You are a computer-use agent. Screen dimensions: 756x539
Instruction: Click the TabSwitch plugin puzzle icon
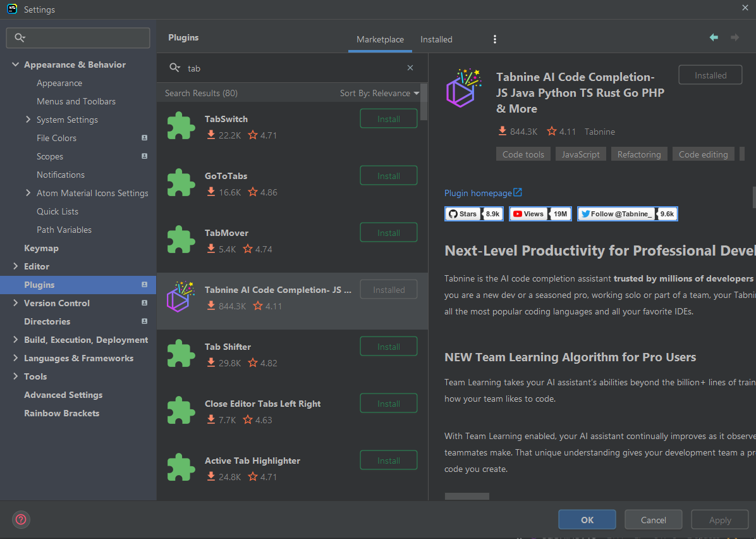point(181,126)
